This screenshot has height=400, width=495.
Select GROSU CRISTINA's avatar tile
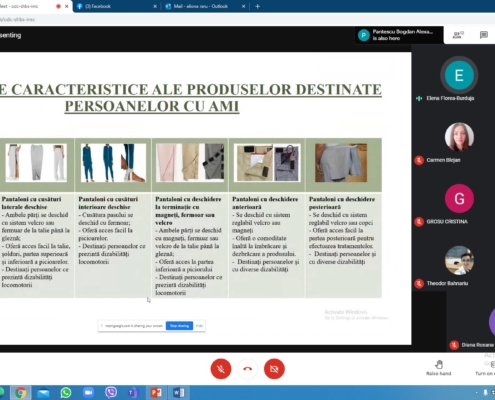(459, 198)
